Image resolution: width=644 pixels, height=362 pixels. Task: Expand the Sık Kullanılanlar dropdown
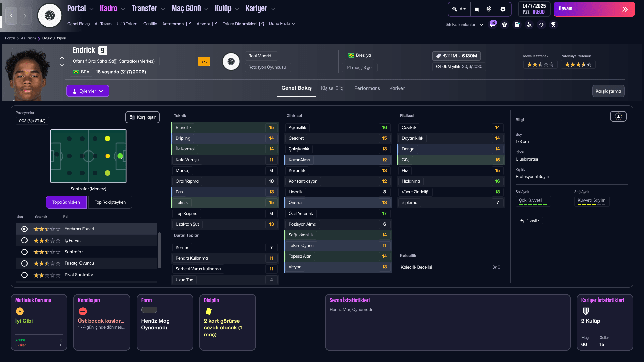pos(465,25)
